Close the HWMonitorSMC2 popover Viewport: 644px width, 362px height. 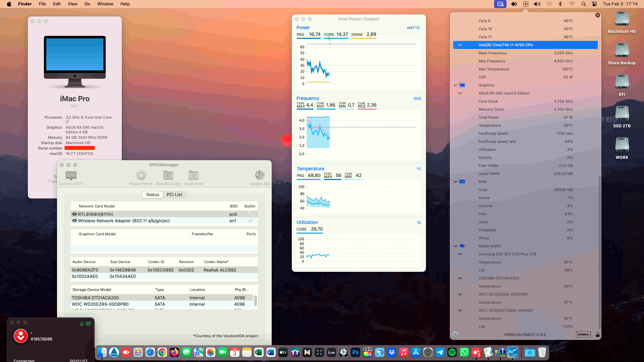(597, 15)
